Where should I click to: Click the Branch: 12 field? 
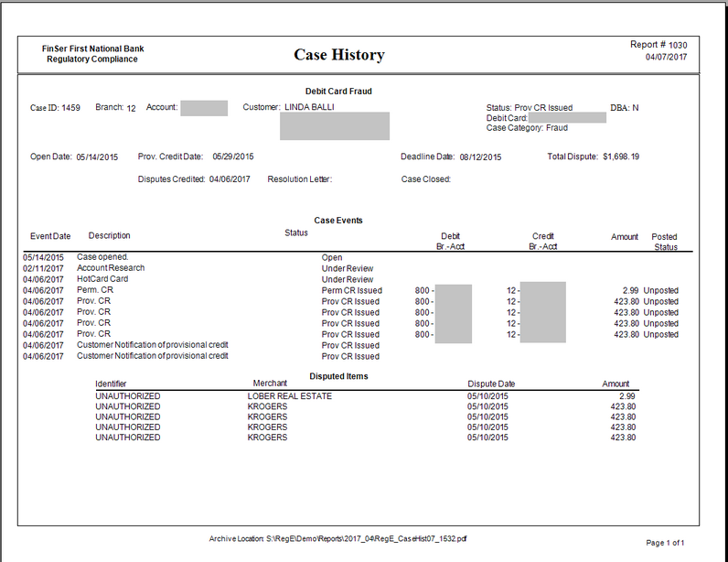pos(115,107)
